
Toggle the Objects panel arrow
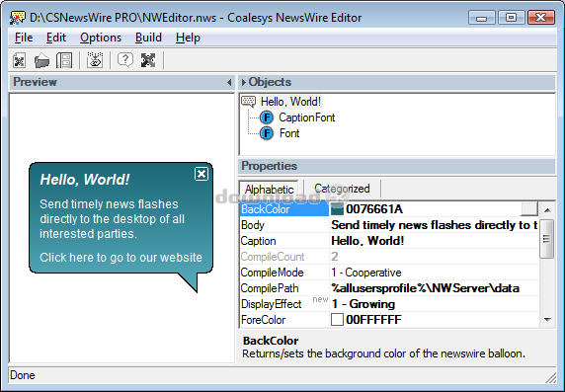(x=244, y=82)
